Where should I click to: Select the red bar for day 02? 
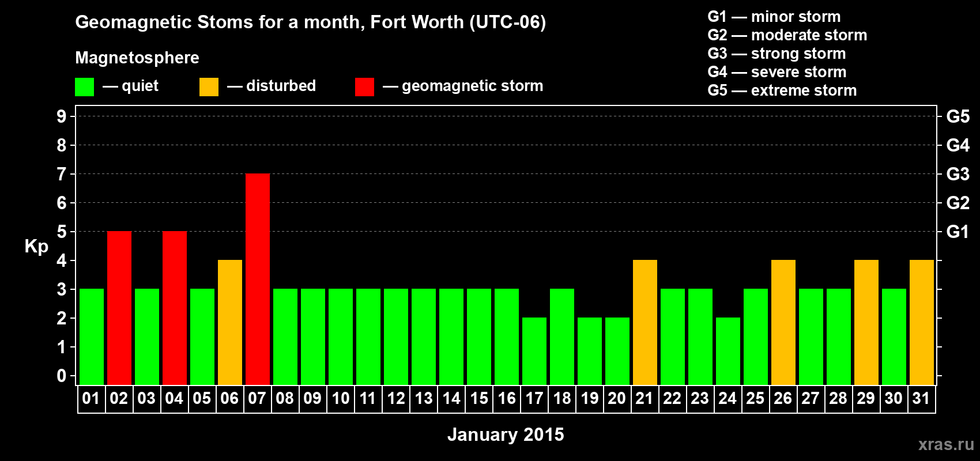click(x=119, y=308)
